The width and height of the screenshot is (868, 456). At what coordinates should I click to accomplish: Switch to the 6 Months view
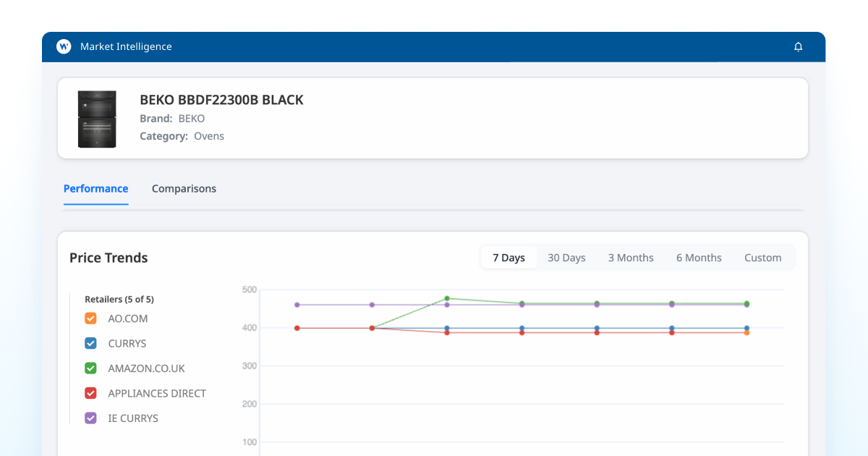pyautogui.click(x=698, y=257)
